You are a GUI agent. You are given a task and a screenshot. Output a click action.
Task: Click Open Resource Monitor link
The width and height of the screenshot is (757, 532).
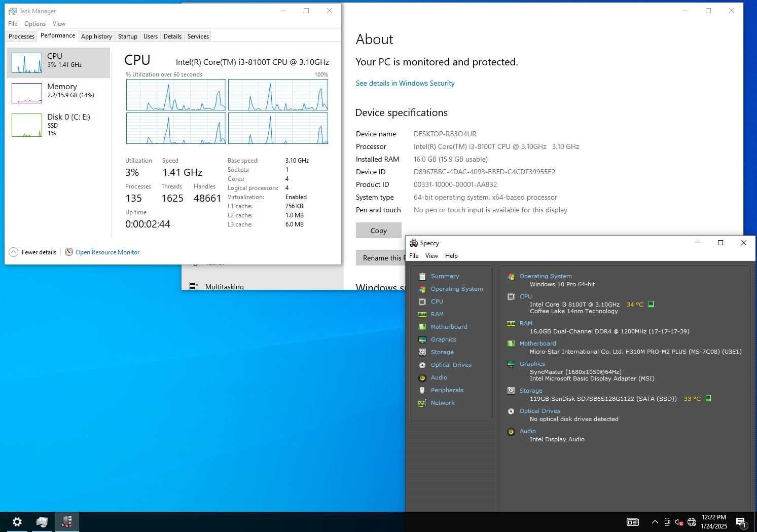107,252
